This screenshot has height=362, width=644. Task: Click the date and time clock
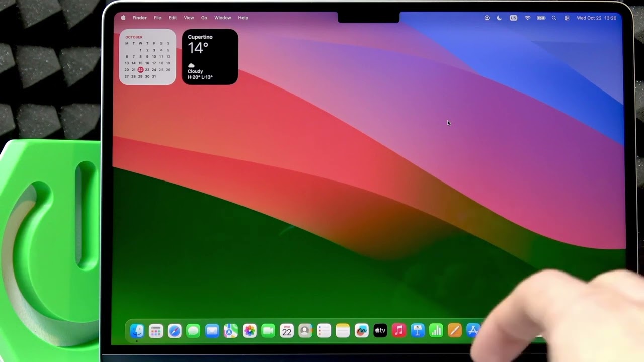(596, 18)
